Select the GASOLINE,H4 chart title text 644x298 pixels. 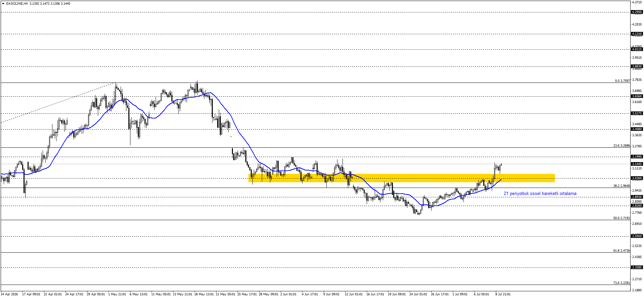[x=17, y=3]
